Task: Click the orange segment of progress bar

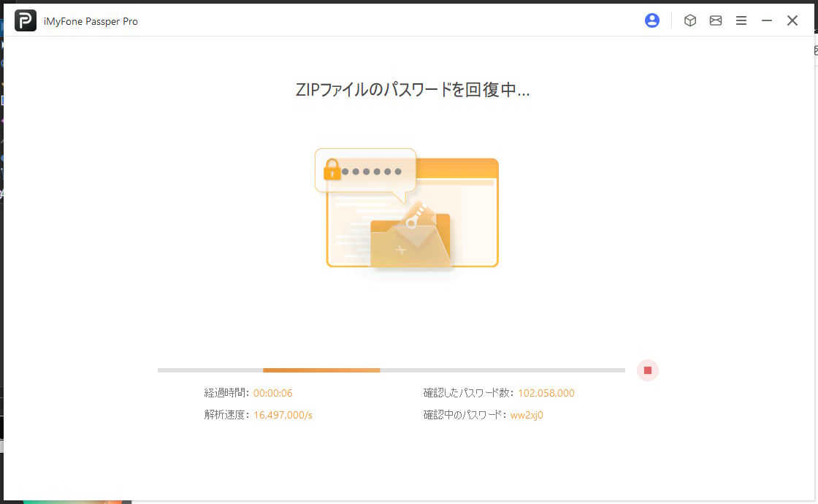Action: 321,370
